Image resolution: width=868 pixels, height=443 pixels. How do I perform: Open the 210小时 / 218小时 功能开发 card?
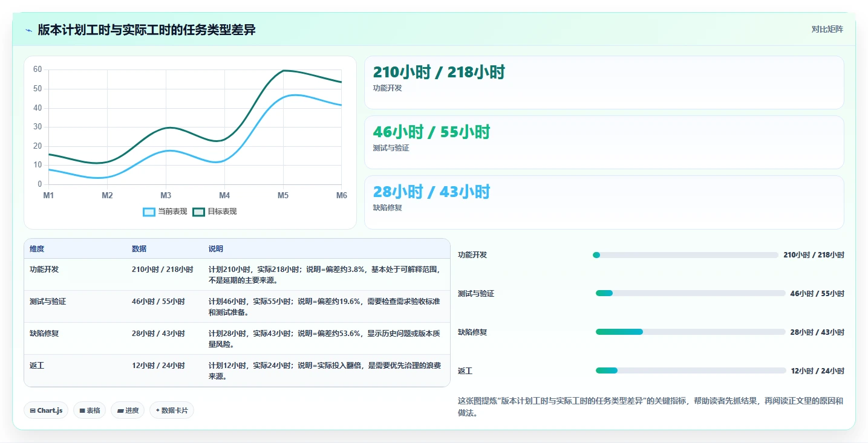[604, 82]
